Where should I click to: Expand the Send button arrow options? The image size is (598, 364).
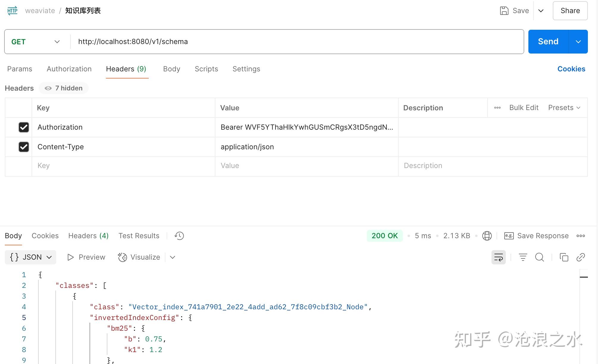[x=578, y=42]
